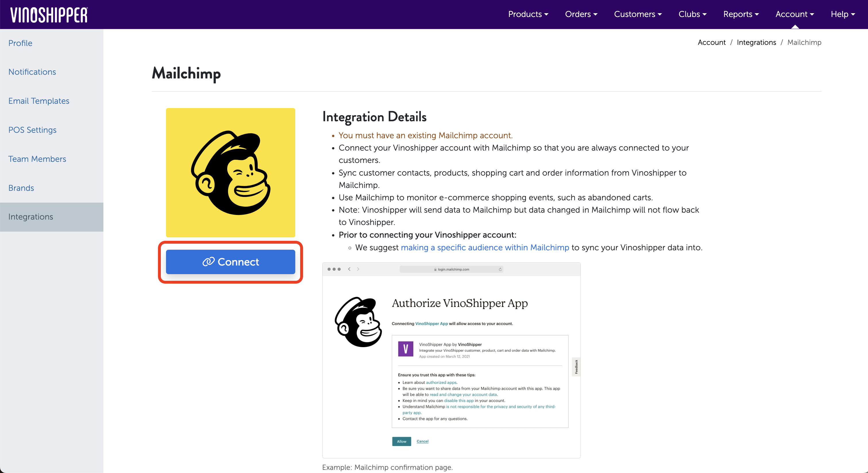This screenshot has width=868, height=473.
Task: Open the Customers dropdown menu
Action: point(638,14)
